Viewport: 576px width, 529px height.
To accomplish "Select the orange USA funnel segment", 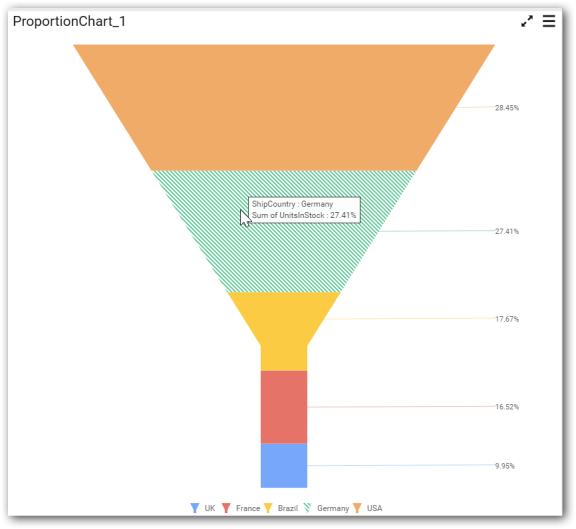I will 284,107.
